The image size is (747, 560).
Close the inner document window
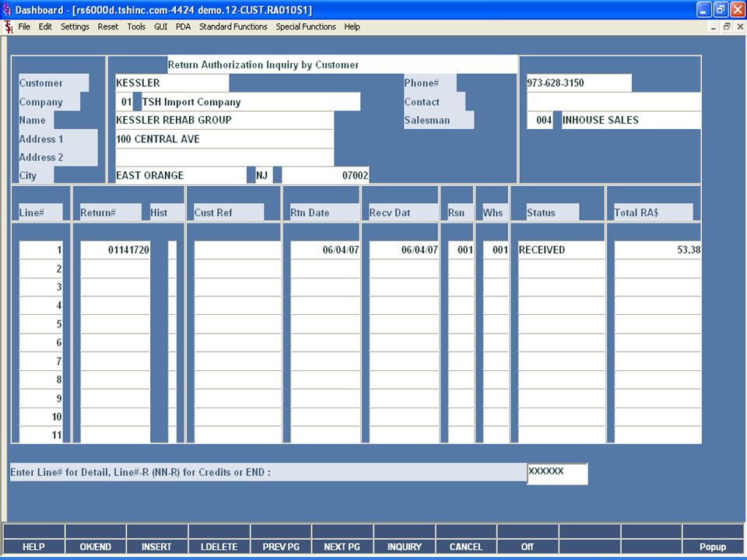tap(740, 27)
